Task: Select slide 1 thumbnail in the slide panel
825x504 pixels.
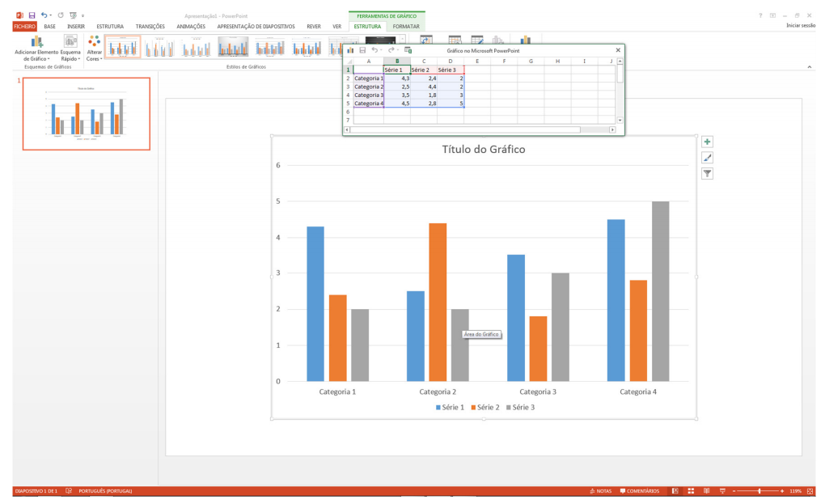Action: point(86,114)
